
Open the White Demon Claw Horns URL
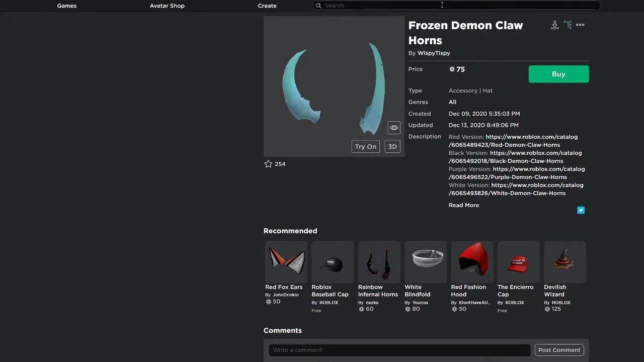point(516,189)
